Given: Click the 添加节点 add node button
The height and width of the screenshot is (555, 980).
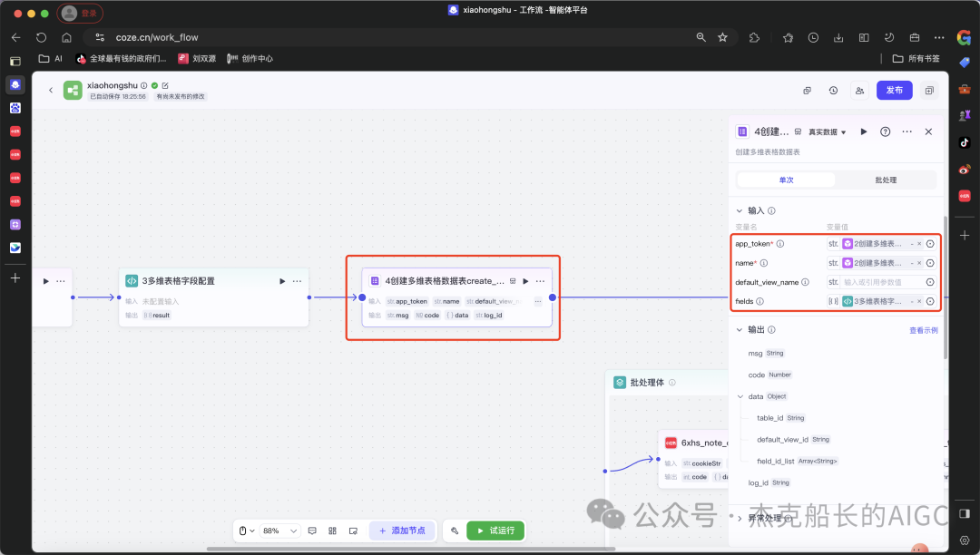Looking at the screenshot, I should 402,531.
